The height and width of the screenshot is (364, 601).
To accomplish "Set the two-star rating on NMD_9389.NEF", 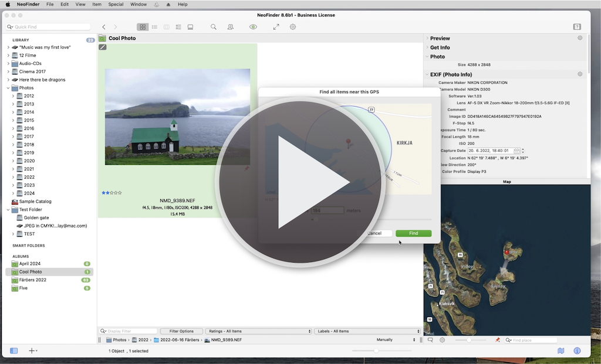I will (x=107, y=193).
